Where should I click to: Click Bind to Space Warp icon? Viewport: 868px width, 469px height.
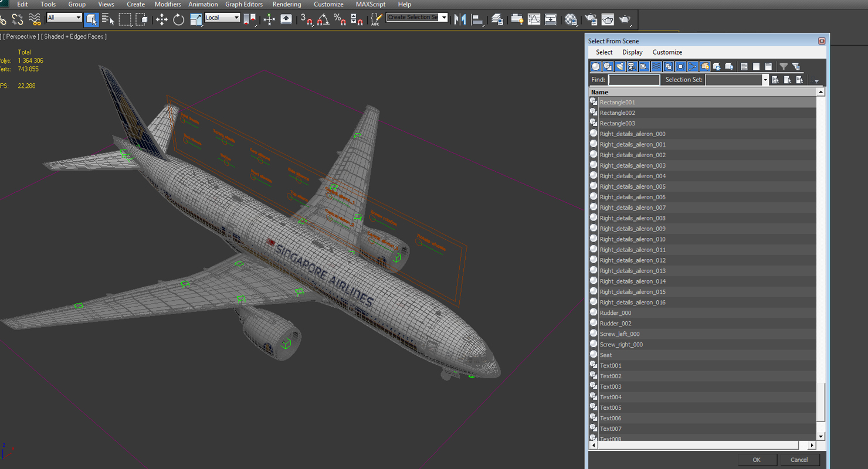(35, 19)
